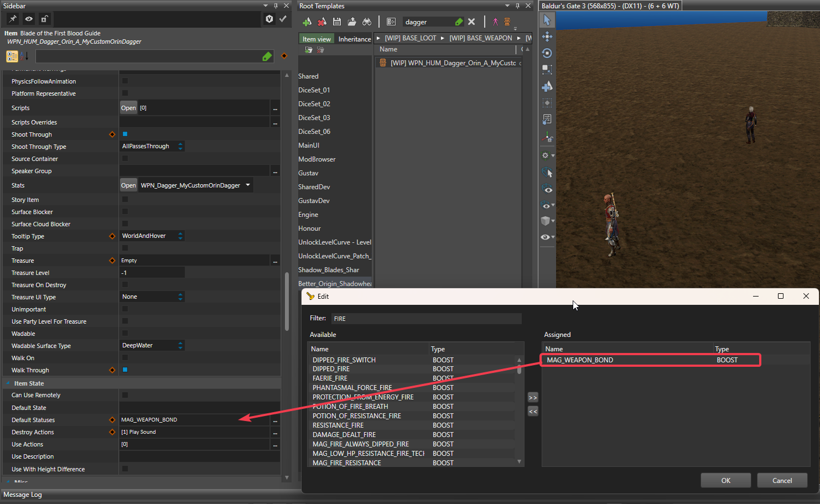Select the rotate tool in viewport toolbar
The height and width of the screenshot is (504, 820).
[547, 53]
